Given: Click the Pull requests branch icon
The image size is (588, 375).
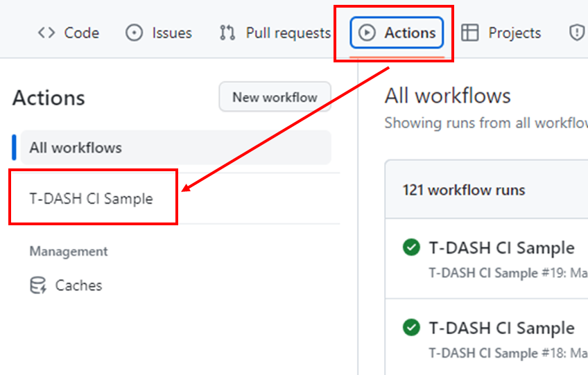Looking at the screenshot, I should pyautogui.click(x=227, y=33).
